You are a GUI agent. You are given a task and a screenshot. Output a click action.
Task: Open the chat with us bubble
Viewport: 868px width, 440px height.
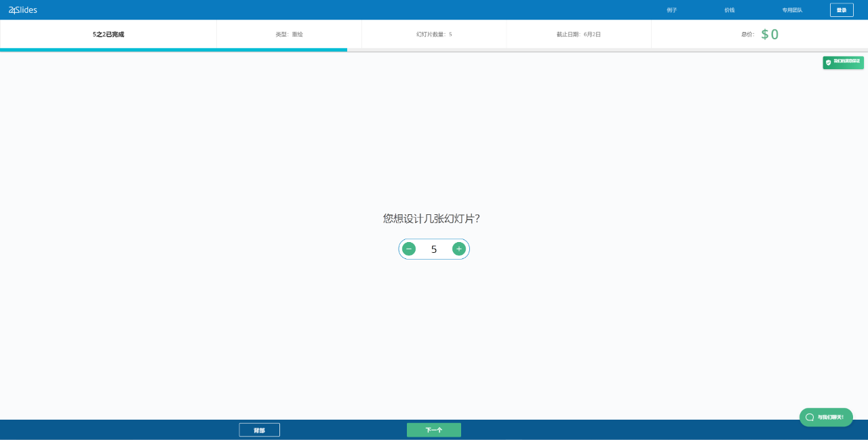826,417
